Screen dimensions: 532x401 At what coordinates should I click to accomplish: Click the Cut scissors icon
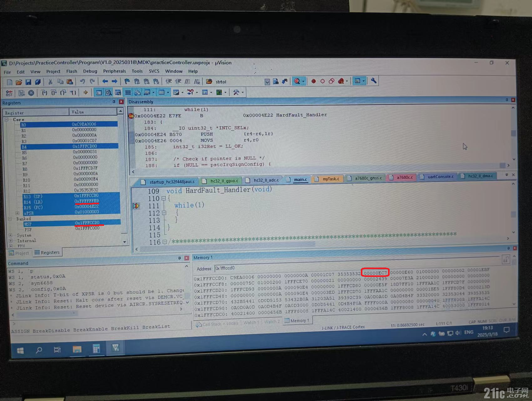[50, 82]
